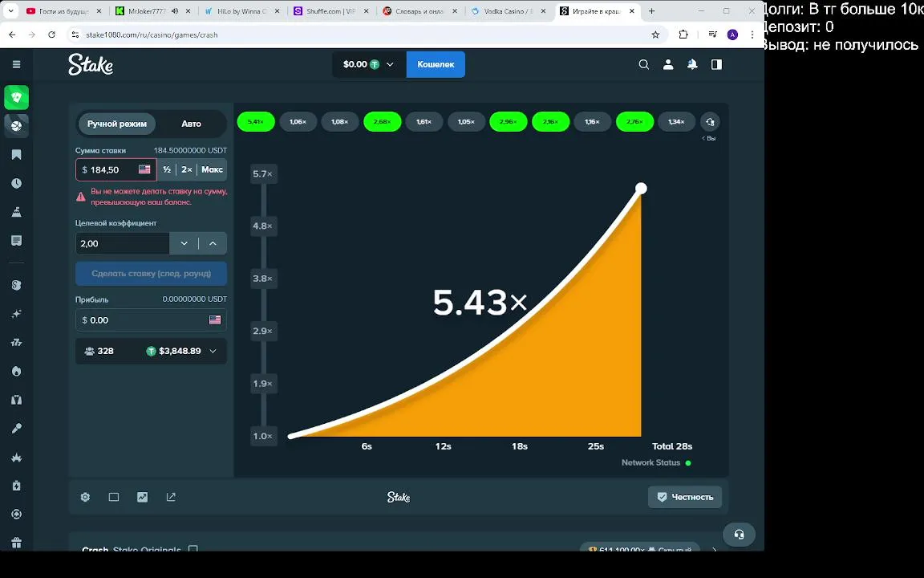The width and height of the screenshot is (924, 578).
Task: Click Сделать ставку (след. раунд) button
Action: (151, 274)
